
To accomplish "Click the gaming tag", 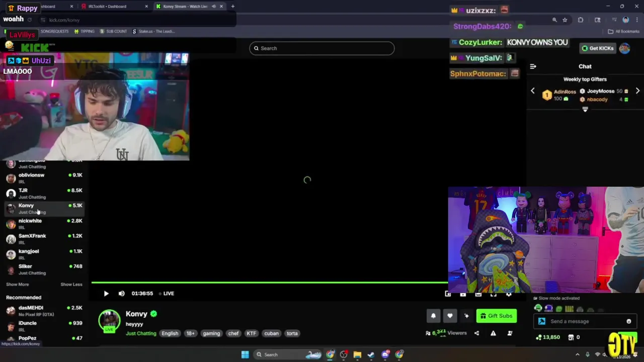I will click(211, 333).
